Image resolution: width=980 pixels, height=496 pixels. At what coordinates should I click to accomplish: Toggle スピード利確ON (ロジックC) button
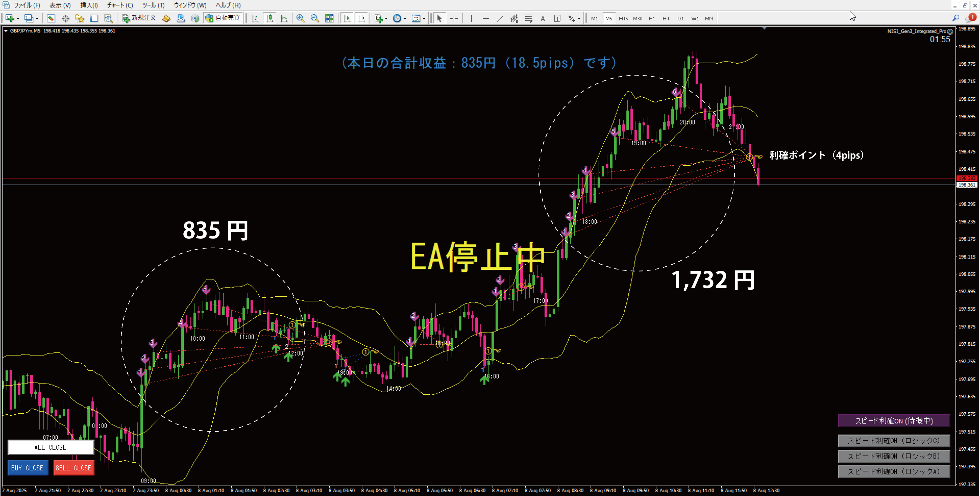point(894,441)
